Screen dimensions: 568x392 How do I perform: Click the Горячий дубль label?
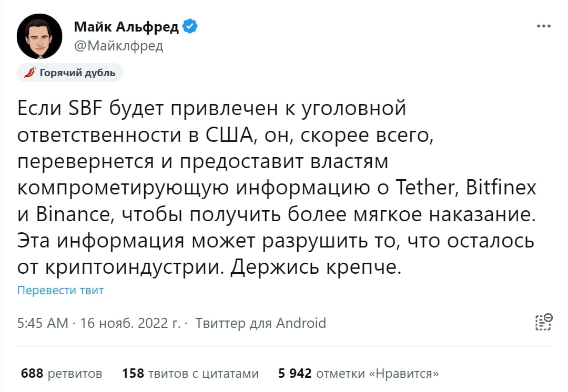pos(77,73)
